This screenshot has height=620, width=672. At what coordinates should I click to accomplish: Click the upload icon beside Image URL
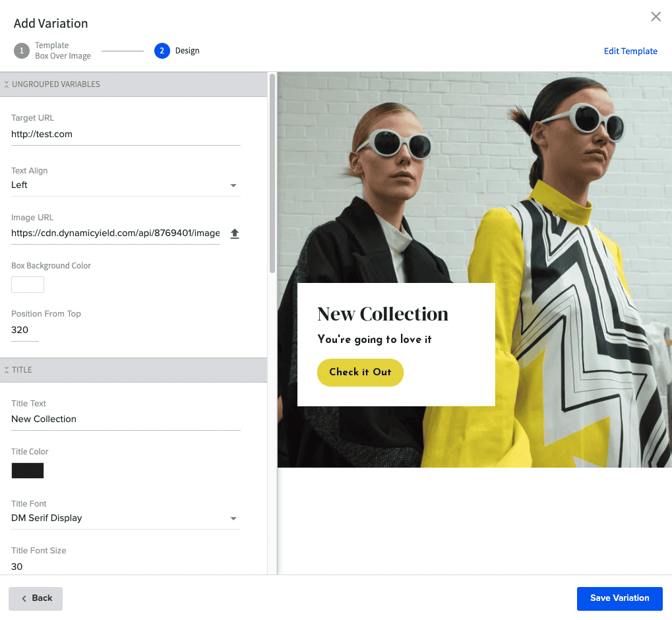235,233
